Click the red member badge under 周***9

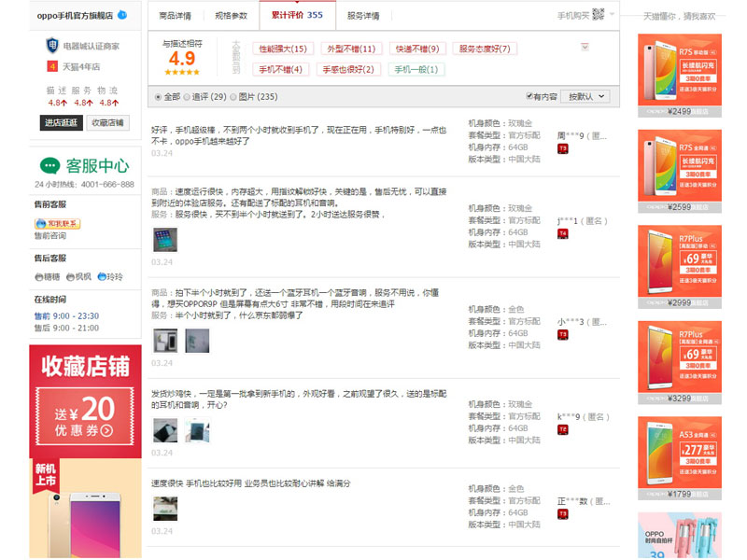point(563,149)
